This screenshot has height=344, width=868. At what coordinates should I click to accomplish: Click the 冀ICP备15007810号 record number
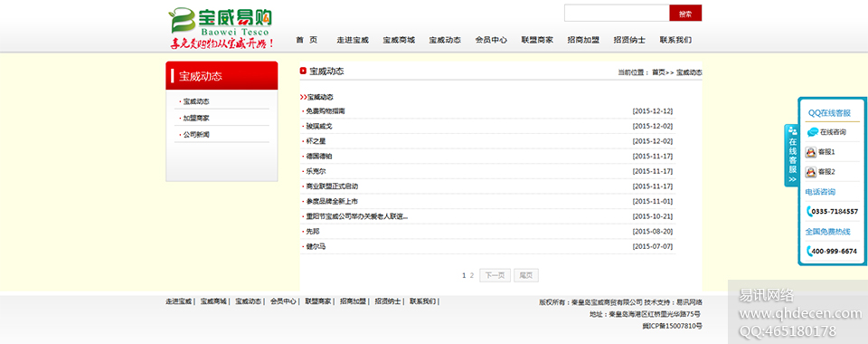point(672,326)
